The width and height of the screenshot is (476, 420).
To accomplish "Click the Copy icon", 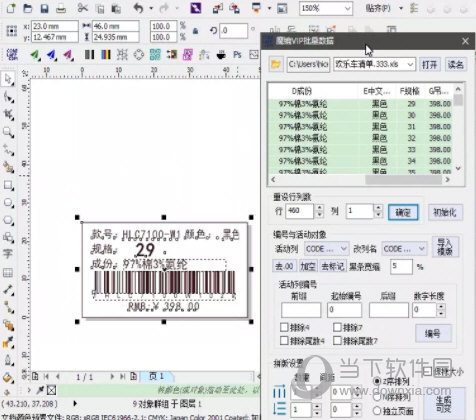I will point(99,8).
